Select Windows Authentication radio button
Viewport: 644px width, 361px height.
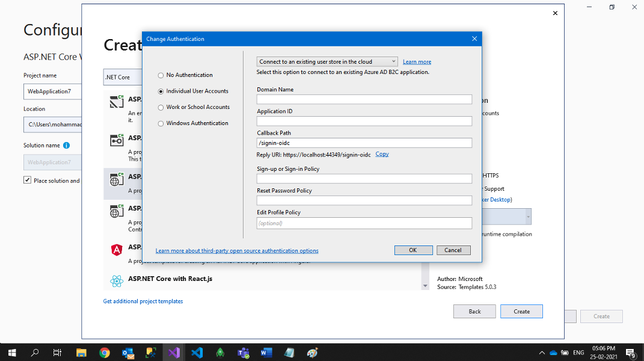point(161,123)
